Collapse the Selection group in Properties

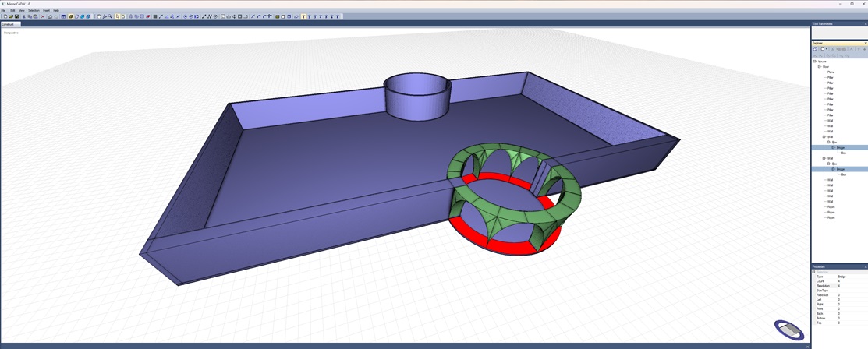click(x=813, y=272)
